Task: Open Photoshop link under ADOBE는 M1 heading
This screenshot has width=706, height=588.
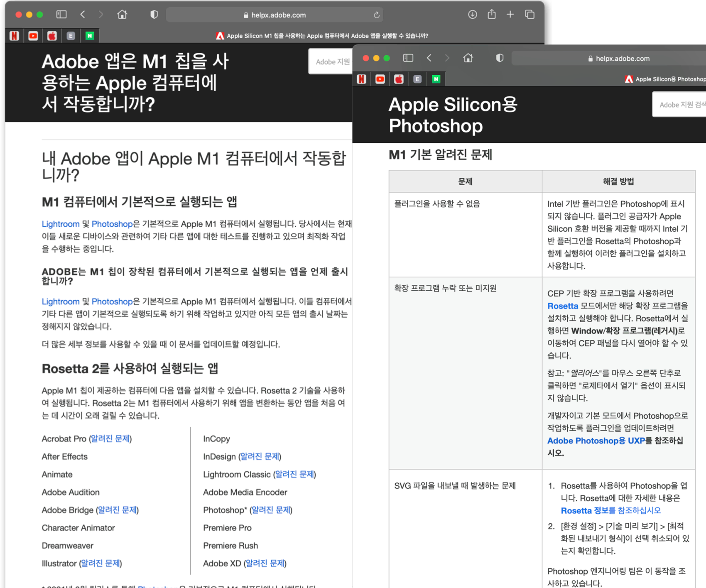Action: [112, 301]
